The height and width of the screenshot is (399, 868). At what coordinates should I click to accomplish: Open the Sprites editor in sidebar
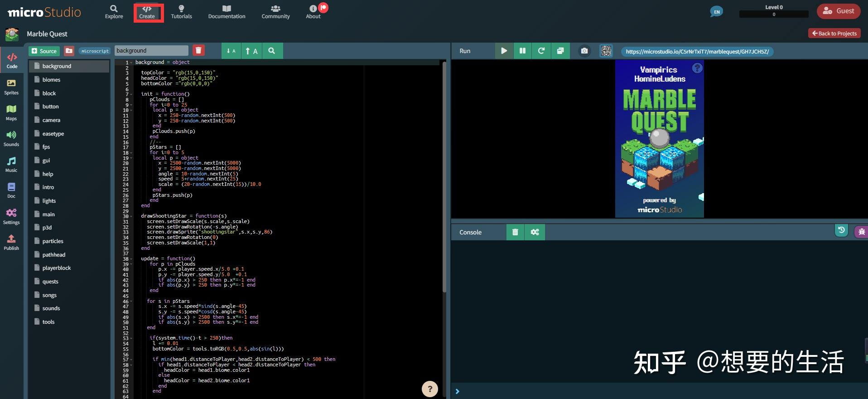click(x=11, y=87)
